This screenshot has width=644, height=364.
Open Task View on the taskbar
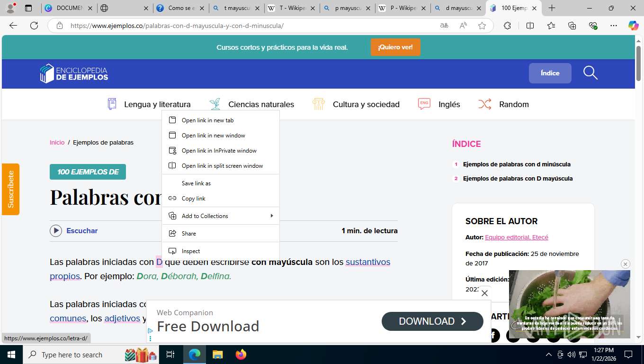pyautogui.click(x=170, y=355)
